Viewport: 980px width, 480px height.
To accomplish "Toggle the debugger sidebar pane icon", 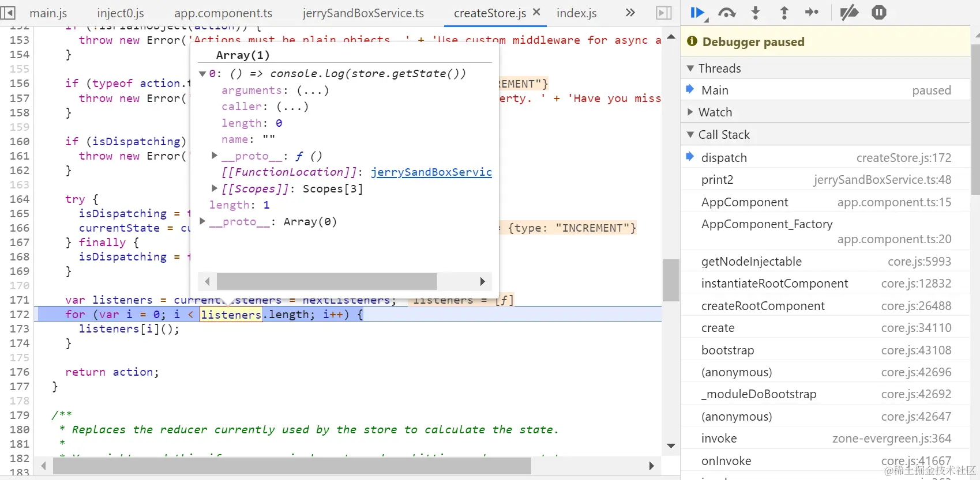I will [664, 13].
